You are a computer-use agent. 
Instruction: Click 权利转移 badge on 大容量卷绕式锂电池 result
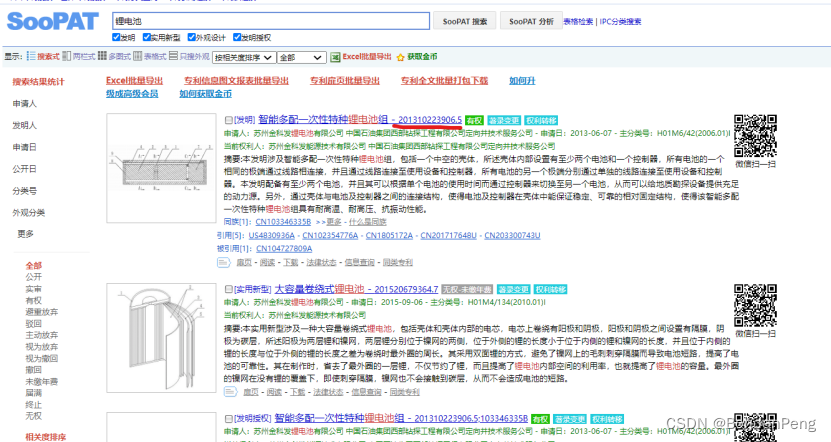(551, 289)
